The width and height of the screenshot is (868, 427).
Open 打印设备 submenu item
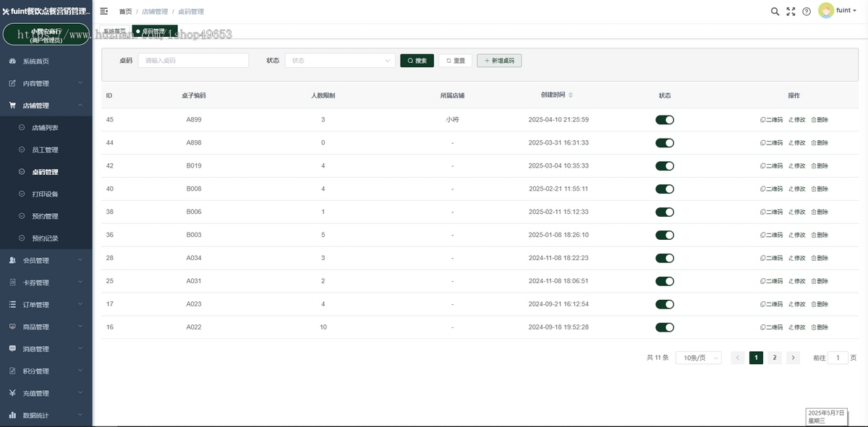tap(46, 194)
